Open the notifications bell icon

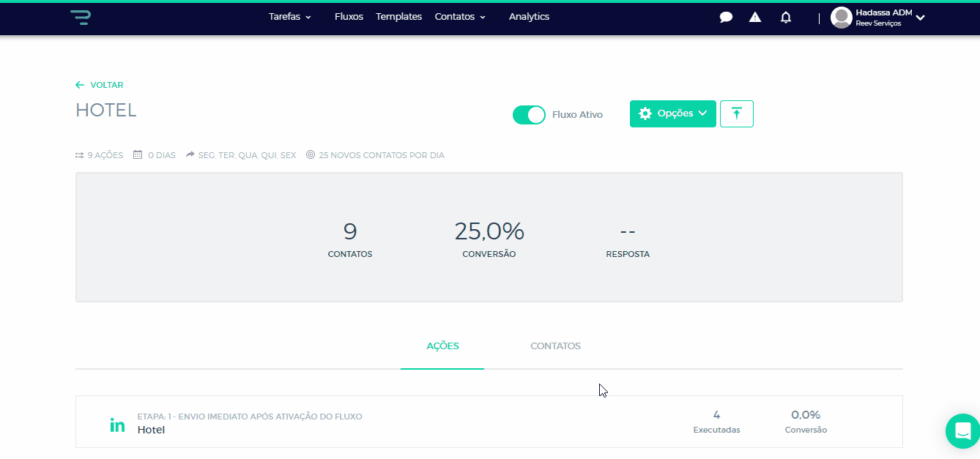coord(786,18)
